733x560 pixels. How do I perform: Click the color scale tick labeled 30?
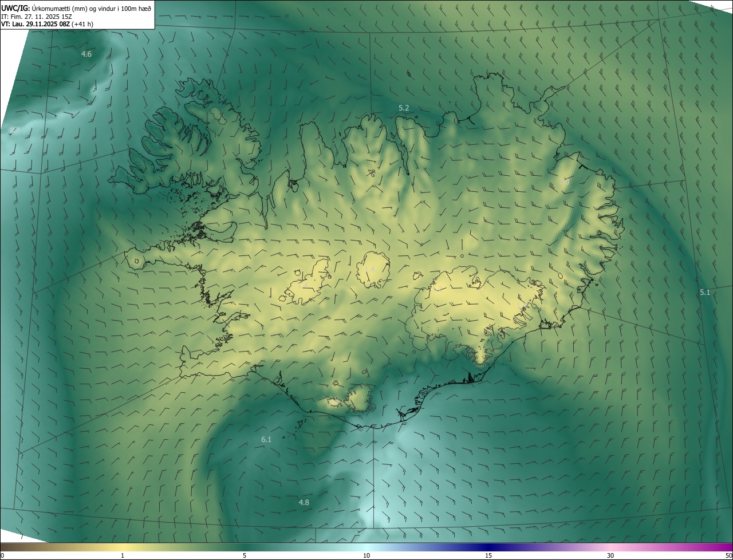click(610, 555)
